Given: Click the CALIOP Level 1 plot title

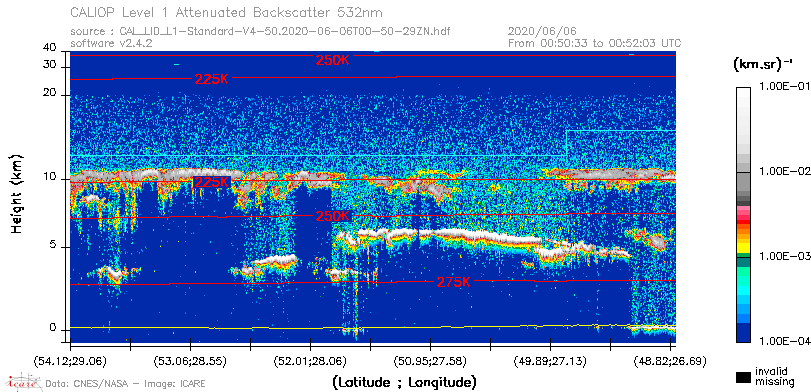Looking at the screenshot, I should click(x=227, y=12).
